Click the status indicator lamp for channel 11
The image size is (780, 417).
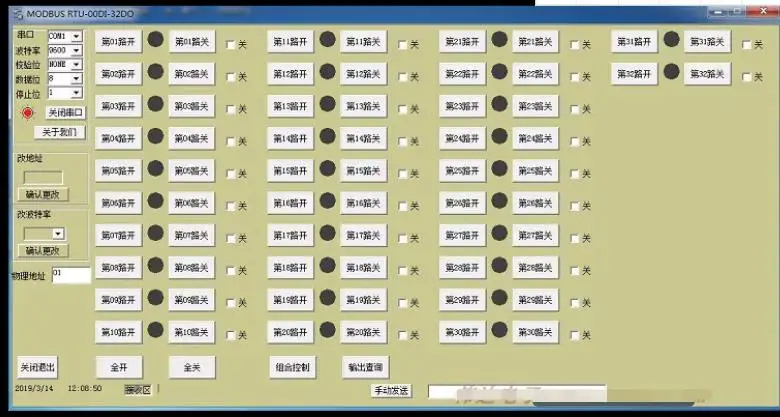(327, 39)
